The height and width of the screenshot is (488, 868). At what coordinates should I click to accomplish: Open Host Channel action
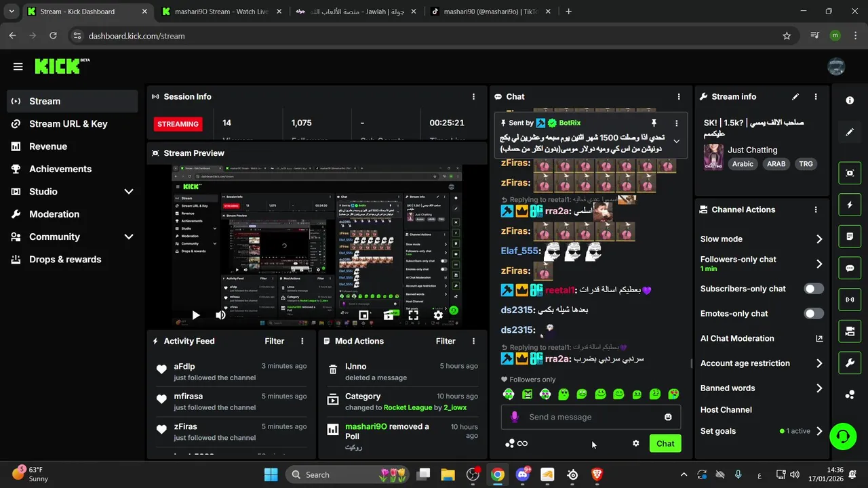coord(726,410)
